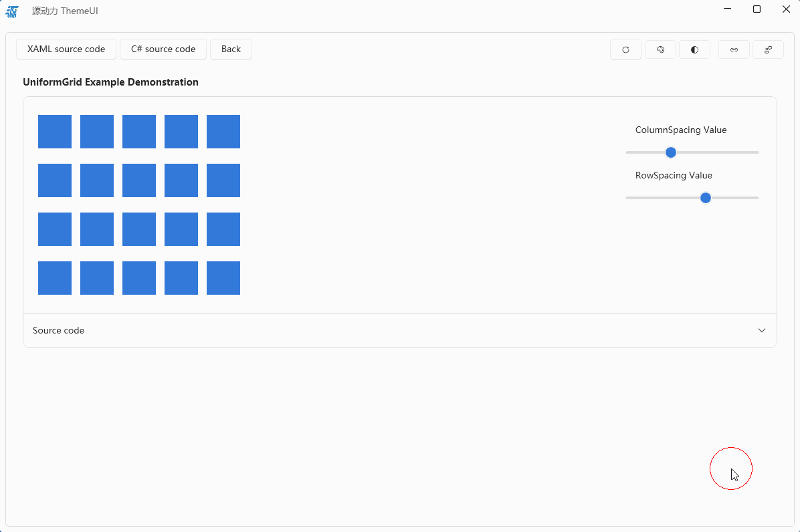Click the RowSpacing Value label
Image resolution: width=800 pixels, height=532 pixels.
pyautogui.click(x=674, y=175)
